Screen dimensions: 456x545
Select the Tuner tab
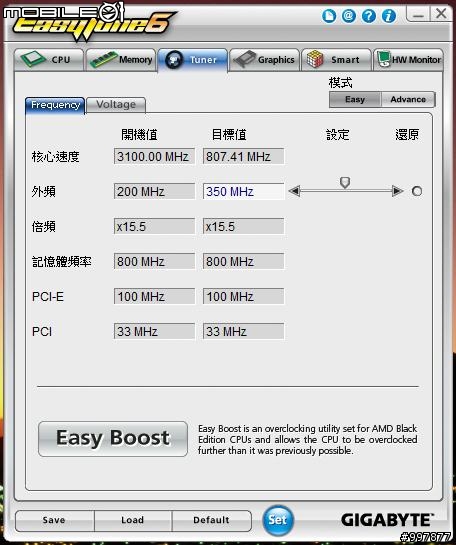(193, 60)
